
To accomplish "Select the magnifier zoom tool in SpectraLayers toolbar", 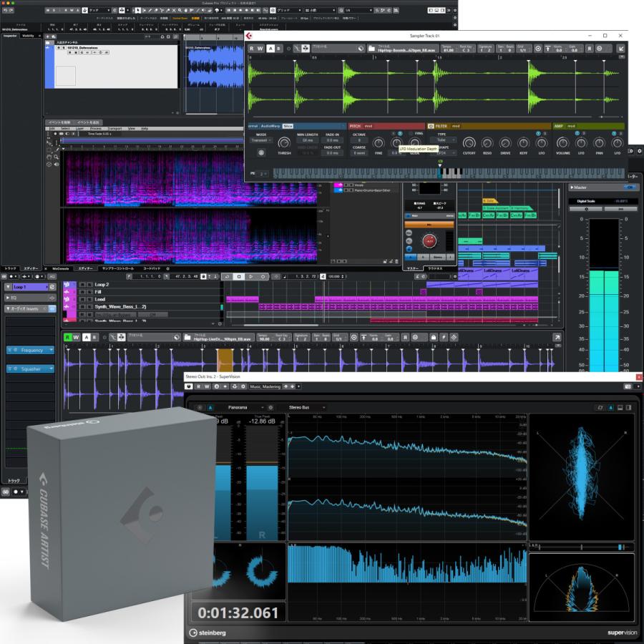I will pos(56,157).
